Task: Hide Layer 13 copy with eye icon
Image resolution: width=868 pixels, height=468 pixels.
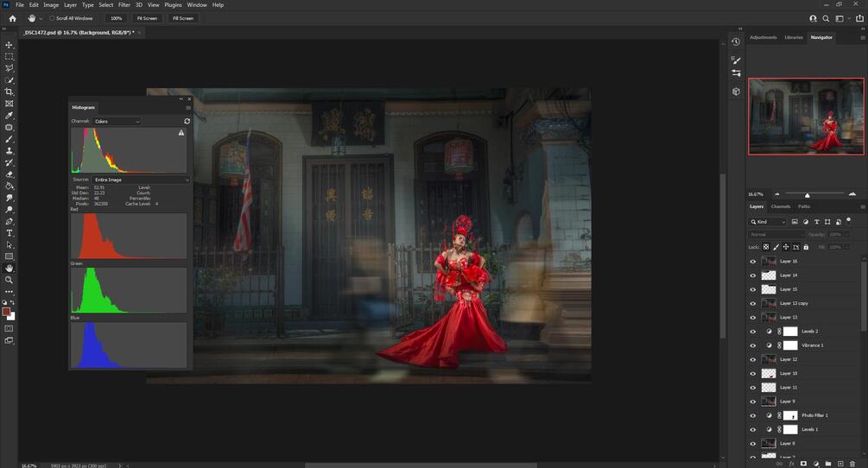Action: (753, 303)
